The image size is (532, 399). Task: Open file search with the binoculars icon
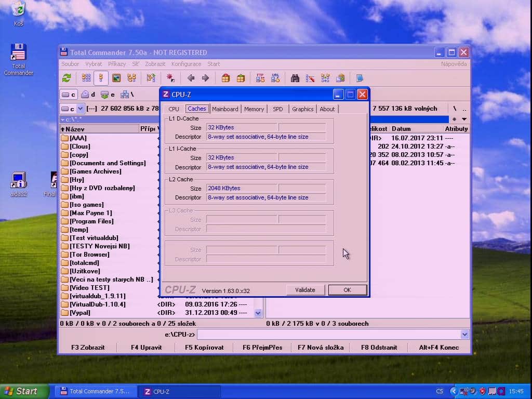coord(295,78)
